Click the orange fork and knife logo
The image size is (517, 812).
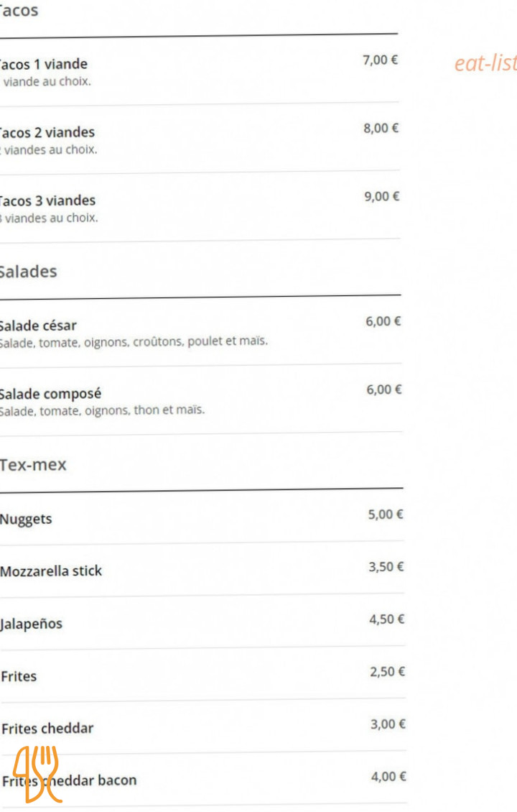click(x=39, y=773)
